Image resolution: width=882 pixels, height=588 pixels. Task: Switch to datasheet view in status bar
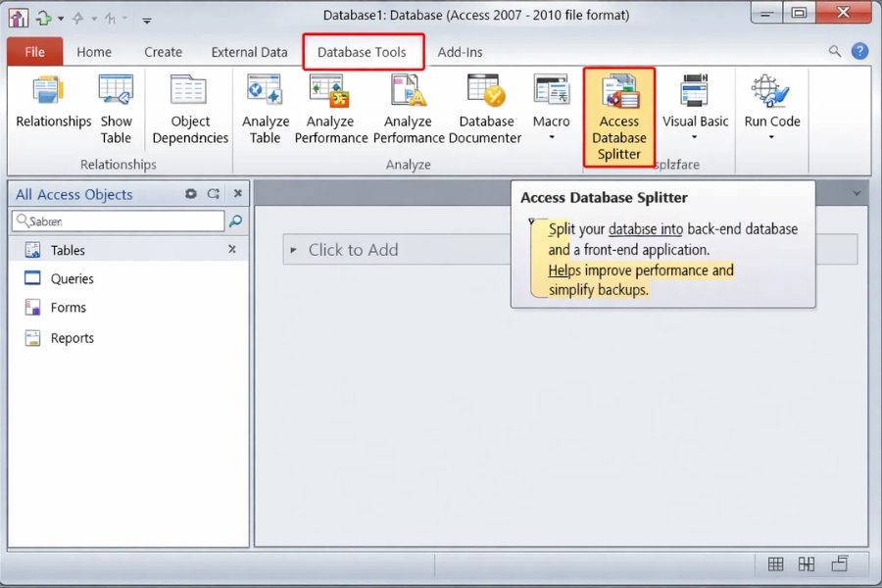coord(775,564)
